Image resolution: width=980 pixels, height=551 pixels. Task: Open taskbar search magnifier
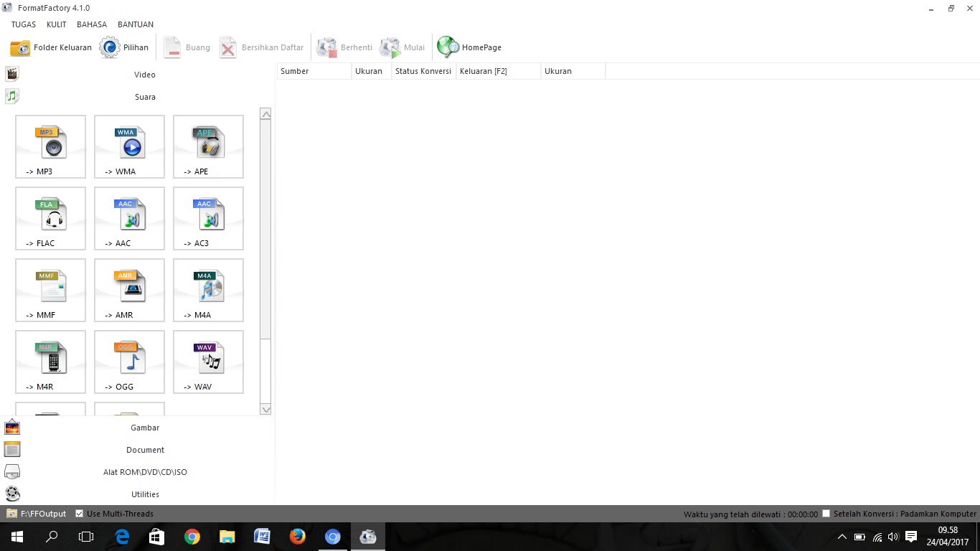click(x=52, y=537)
